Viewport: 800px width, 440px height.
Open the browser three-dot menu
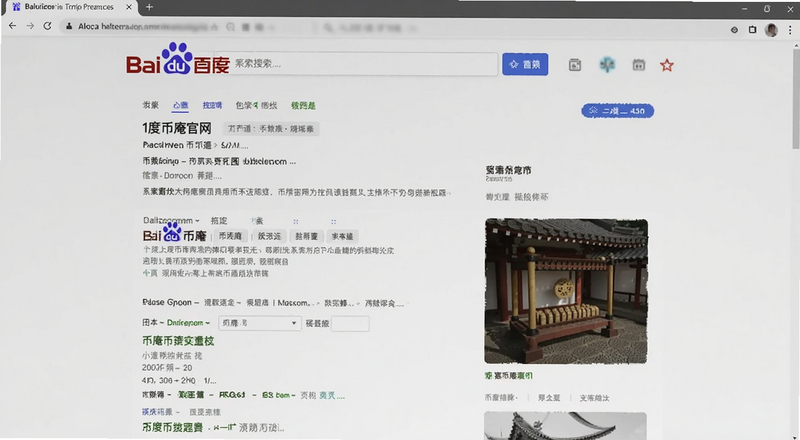click(790, 30)
